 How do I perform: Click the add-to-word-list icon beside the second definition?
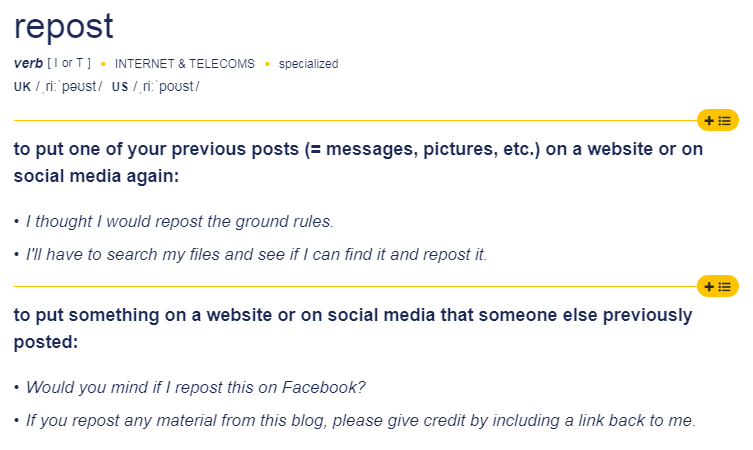pyautogui.click(x=717, y=287)
